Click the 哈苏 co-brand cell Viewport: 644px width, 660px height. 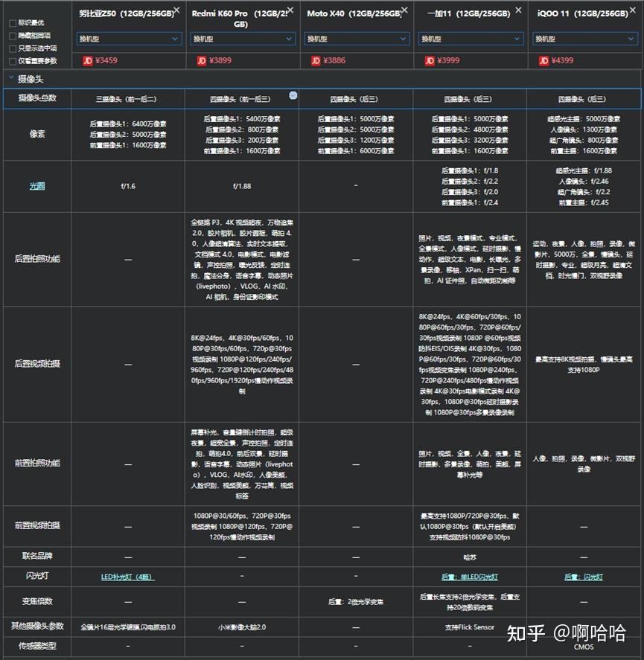[470, 557]
